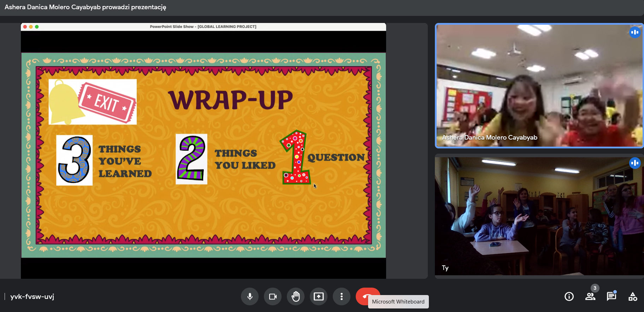Image resolution: width=644 pixels, height=312 pixels.
Task: Click the meeting code yvk-fvsw-uvj
Action: [32, 296]
